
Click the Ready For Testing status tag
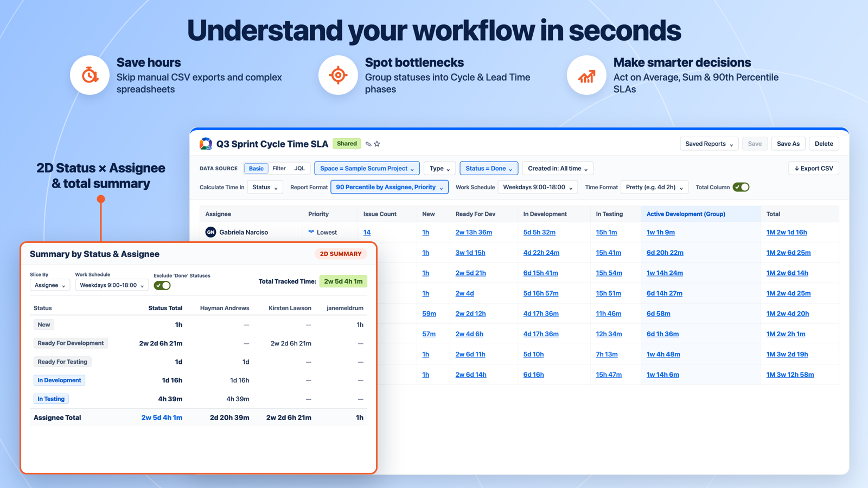click(x=62, y=362)
